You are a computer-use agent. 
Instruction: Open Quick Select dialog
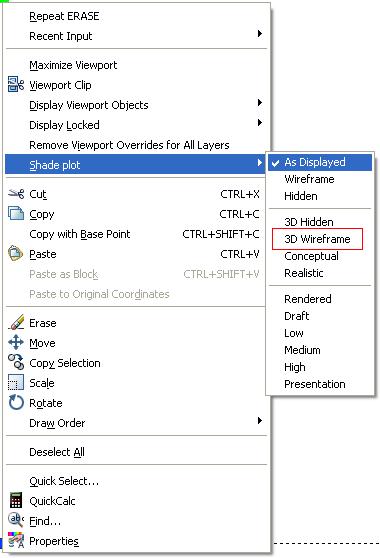[x=64, y=481]
